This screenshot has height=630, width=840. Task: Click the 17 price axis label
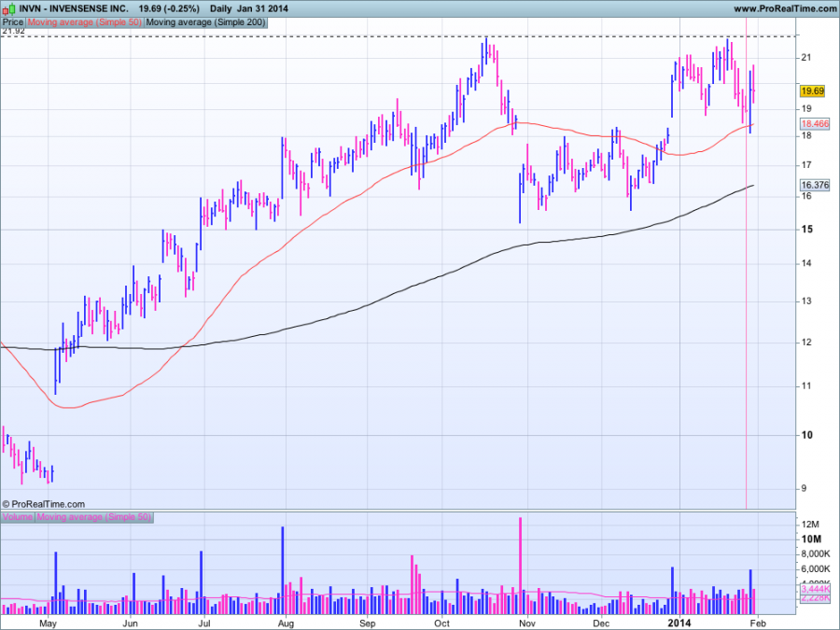tap(805, 165)
